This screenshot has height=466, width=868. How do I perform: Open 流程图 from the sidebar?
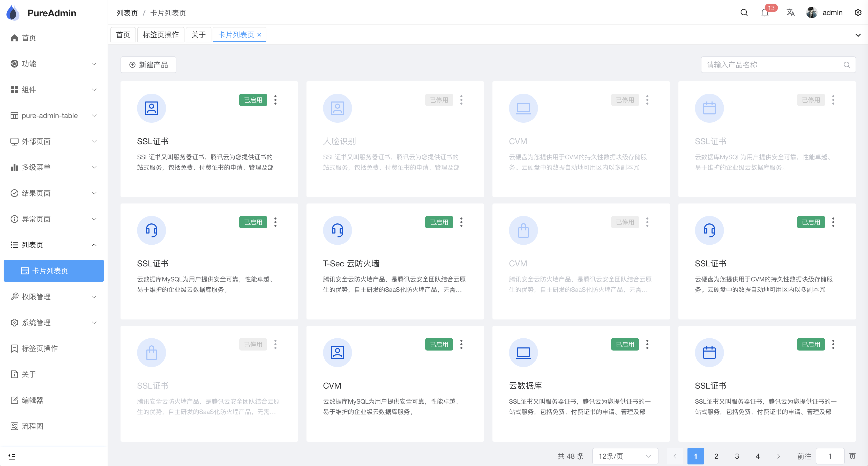coord(33,426)
